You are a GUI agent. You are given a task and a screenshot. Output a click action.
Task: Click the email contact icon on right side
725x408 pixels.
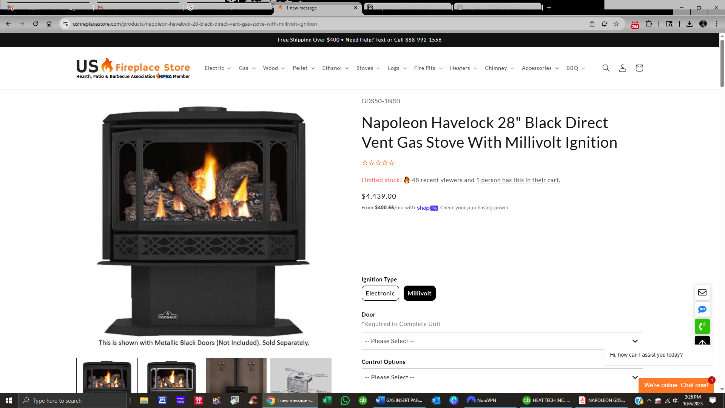coord(702,292)
